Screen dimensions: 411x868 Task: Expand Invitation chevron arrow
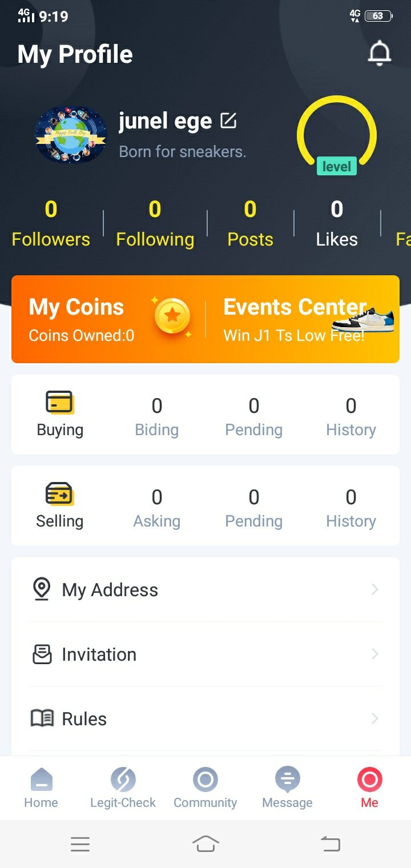tap(374, 654)
